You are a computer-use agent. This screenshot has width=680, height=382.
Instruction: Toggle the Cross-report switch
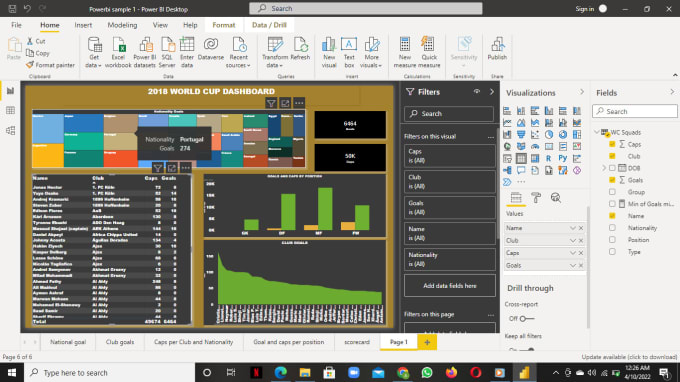[x=526, y=319]
